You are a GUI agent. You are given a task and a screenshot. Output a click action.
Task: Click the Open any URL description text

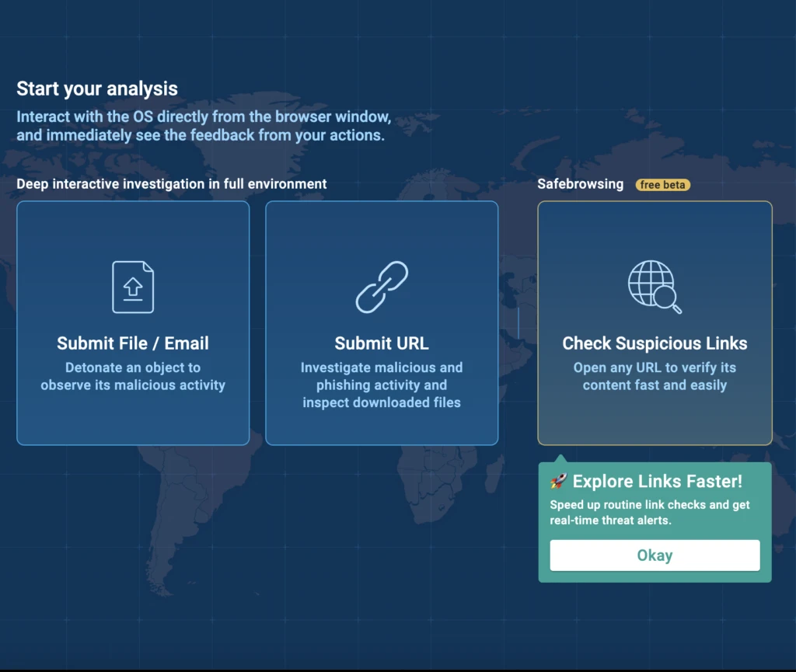pos(655,376)
